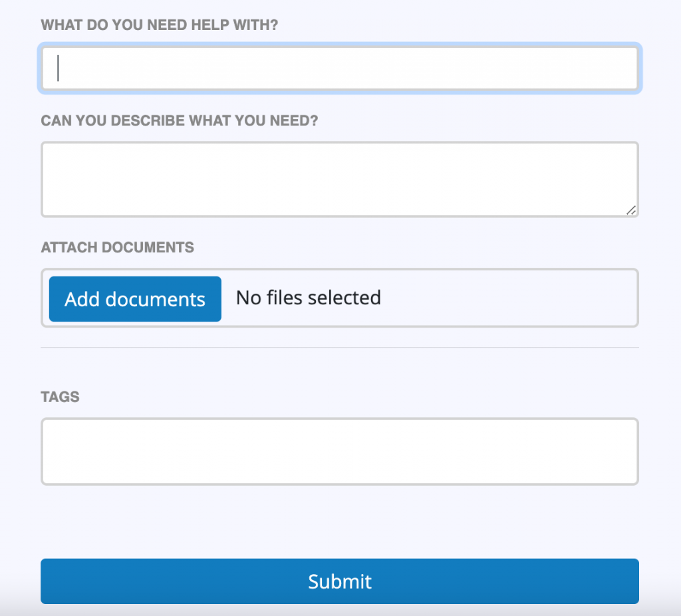The width and height of the screenshot is (681, 616).
Task: Submit the help request form
Action: pyautogui.click(x=340, y=581)
